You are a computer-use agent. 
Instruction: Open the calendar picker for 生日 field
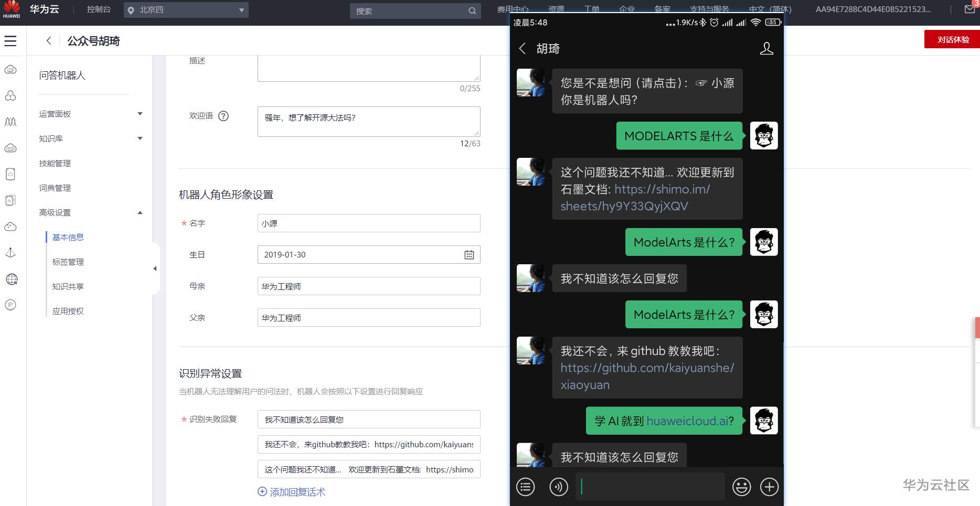click(470, 254)
